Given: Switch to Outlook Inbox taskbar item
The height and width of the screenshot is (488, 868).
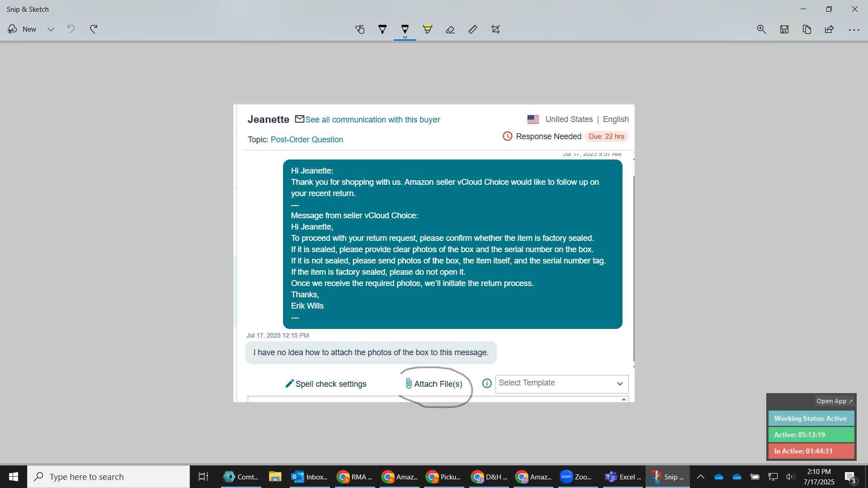Looking at the screenshot, I should [310, 477].
